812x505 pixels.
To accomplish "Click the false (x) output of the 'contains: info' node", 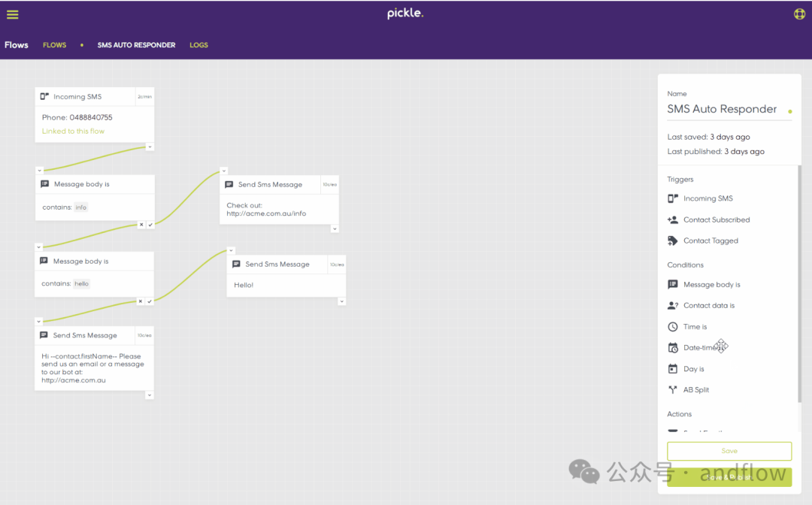I will (x=141, y=225).
